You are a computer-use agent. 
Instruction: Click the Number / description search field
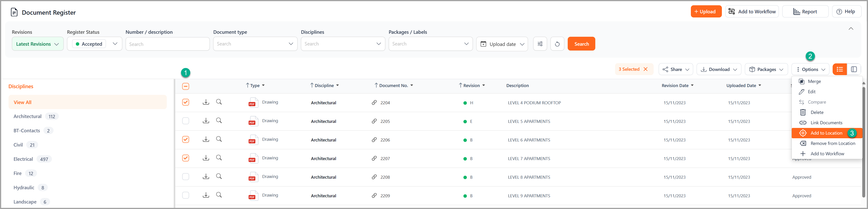point(167,44)
